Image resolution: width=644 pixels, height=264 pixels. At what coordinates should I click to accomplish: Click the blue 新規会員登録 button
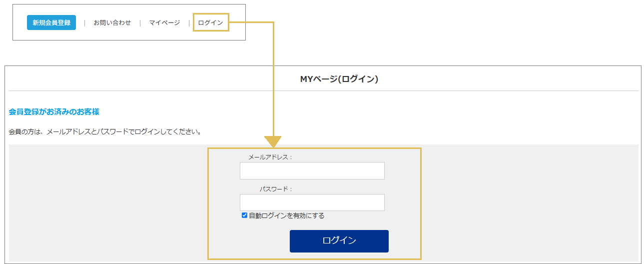click(51, 22)
